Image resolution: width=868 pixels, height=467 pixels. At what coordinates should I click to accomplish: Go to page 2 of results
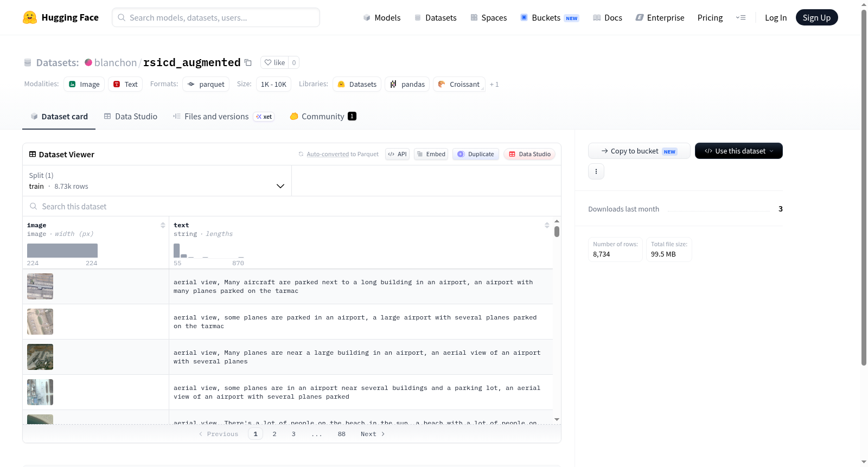[x=275, y=434]
